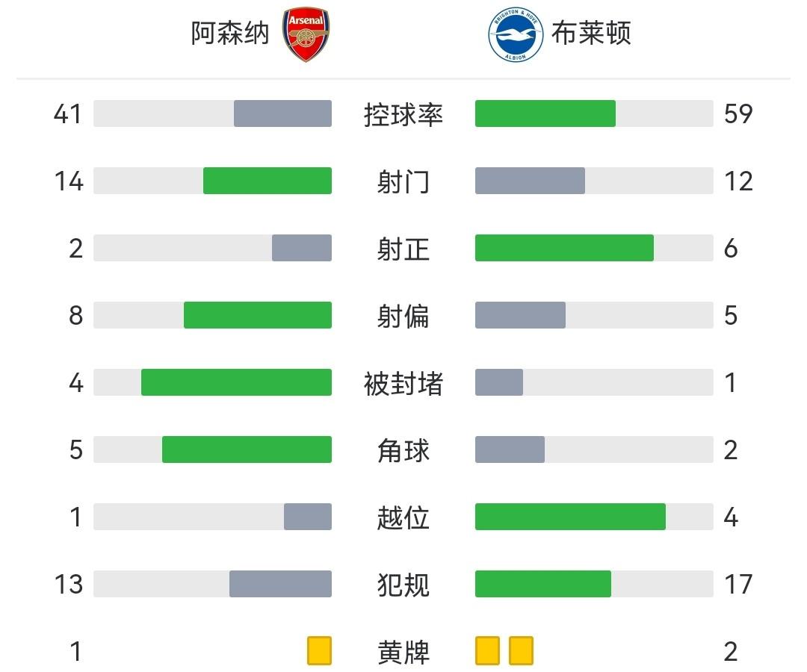Click the 角球 stat label
This screenshot has height=672, width=807.
pyautogui.click(x=403, y=450)
